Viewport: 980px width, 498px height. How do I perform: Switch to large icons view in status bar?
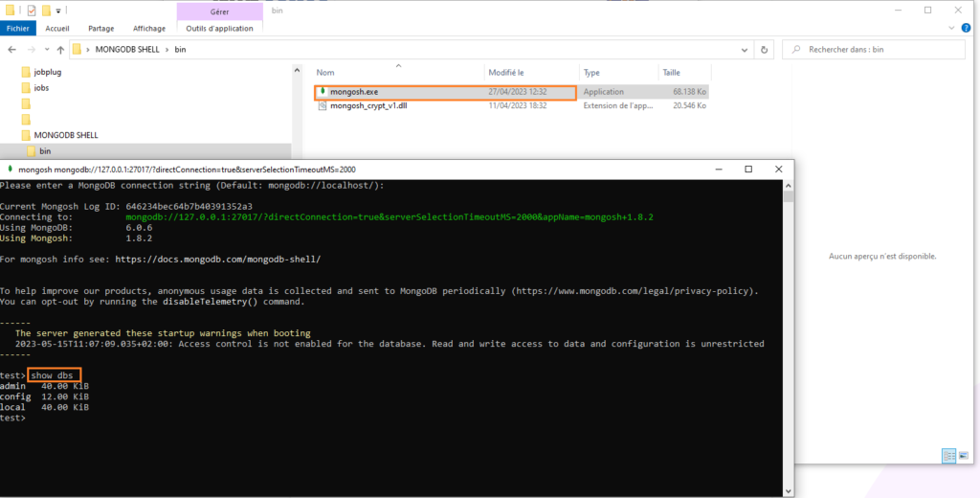[964, 456]
